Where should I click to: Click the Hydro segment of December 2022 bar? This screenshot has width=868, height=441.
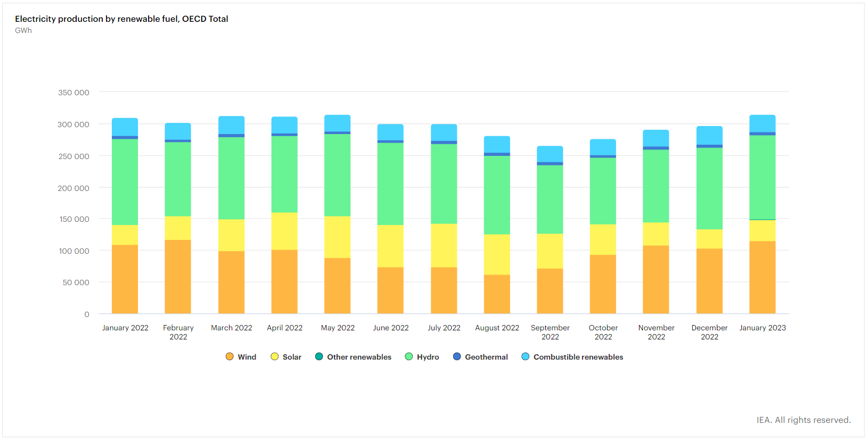709,188
